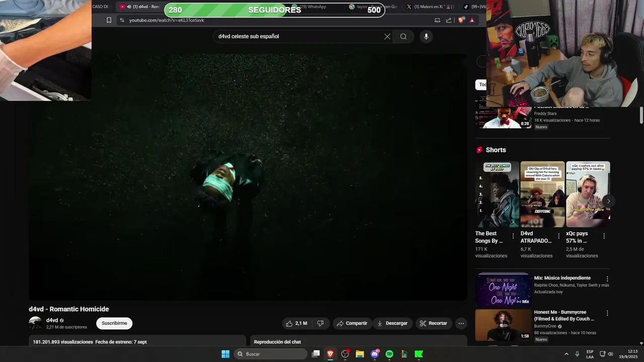Open options for Mix Música independiente

pyautogui.click(x=607, y=279)
